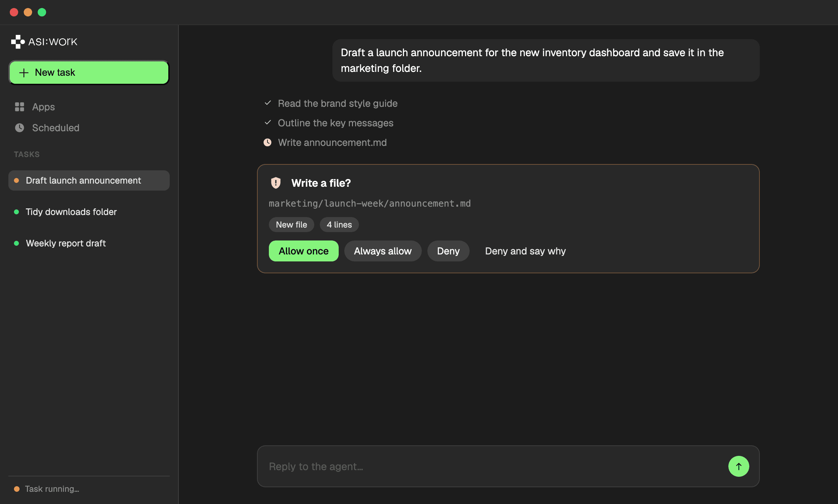Select Deny and say why
The image size is (838, 504).
pyautogui.click(x=525, y=251)
